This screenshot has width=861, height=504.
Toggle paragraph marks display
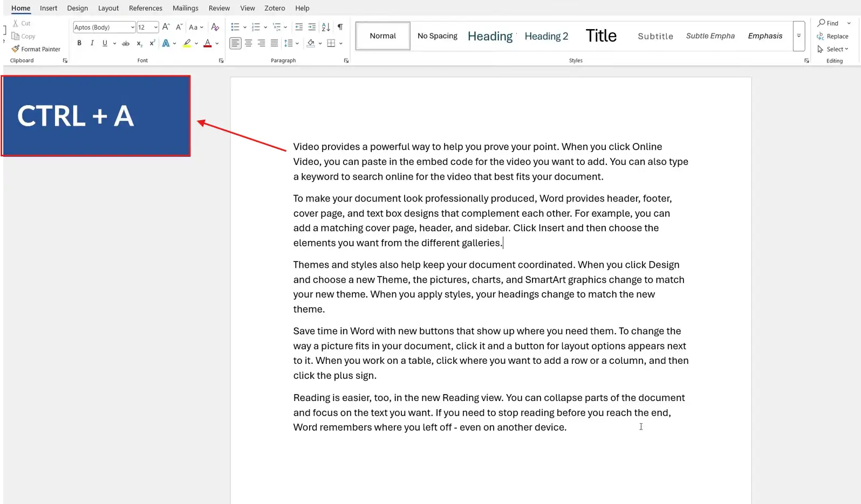pos(340,27)
